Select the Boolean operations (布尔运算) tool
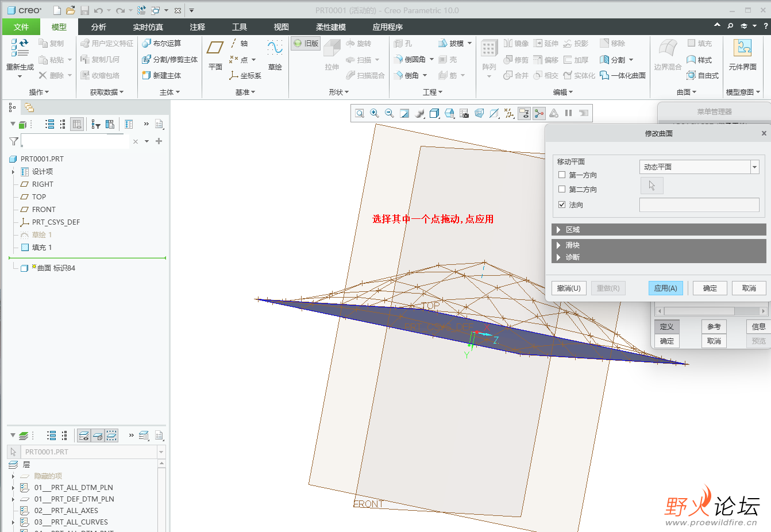The height and width of the screenshot is (532, 771). pyautogui.click(x=161, y=43)
